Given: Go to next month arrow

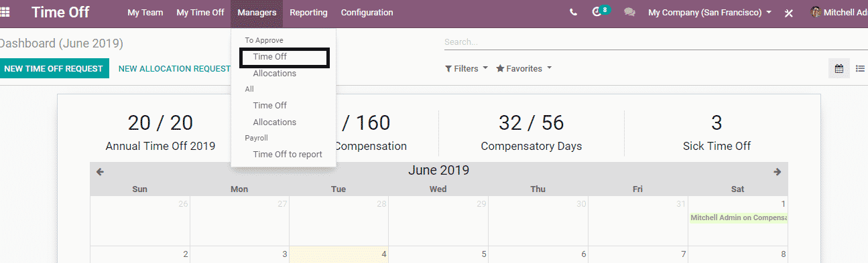Looking at the screenshot, I should [778, 172].
